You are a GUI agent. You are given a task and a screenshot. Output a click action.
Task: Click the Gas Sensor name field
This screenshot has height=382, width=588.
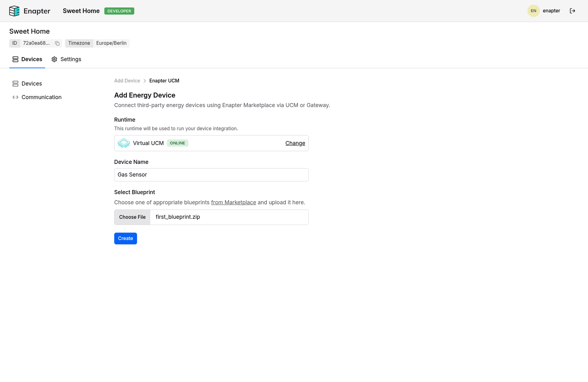coord(211,175)
